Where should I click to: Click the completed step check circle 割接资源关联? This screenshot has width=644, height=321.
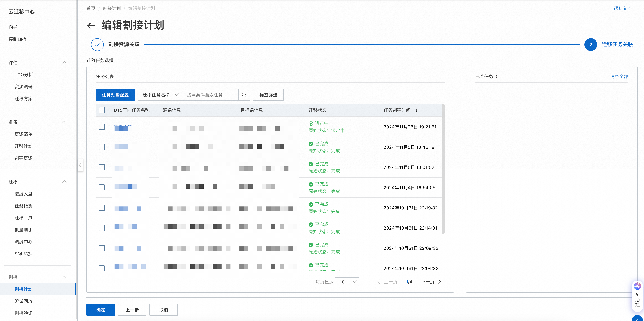(97, 45)
